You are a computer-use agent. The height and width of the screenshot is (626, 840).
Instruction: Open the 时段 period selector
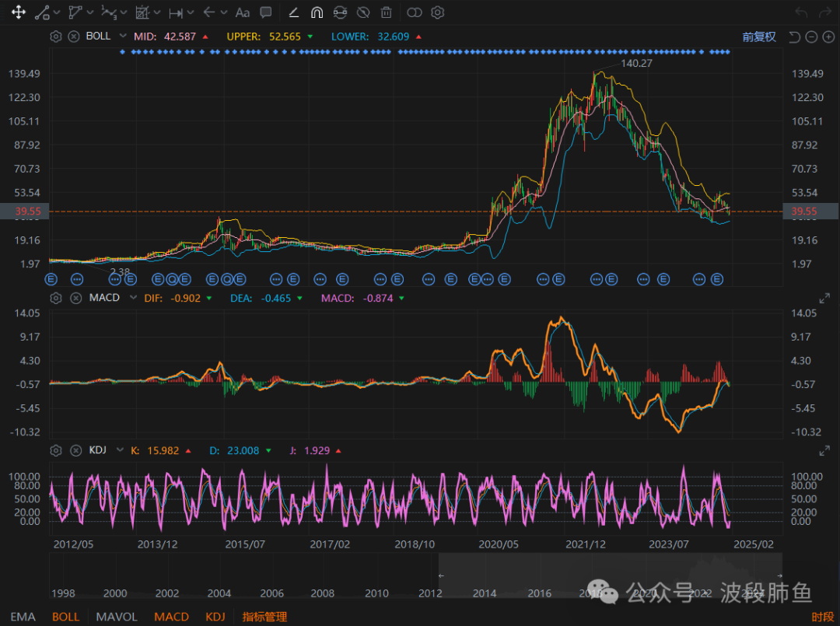coord(822,617)
